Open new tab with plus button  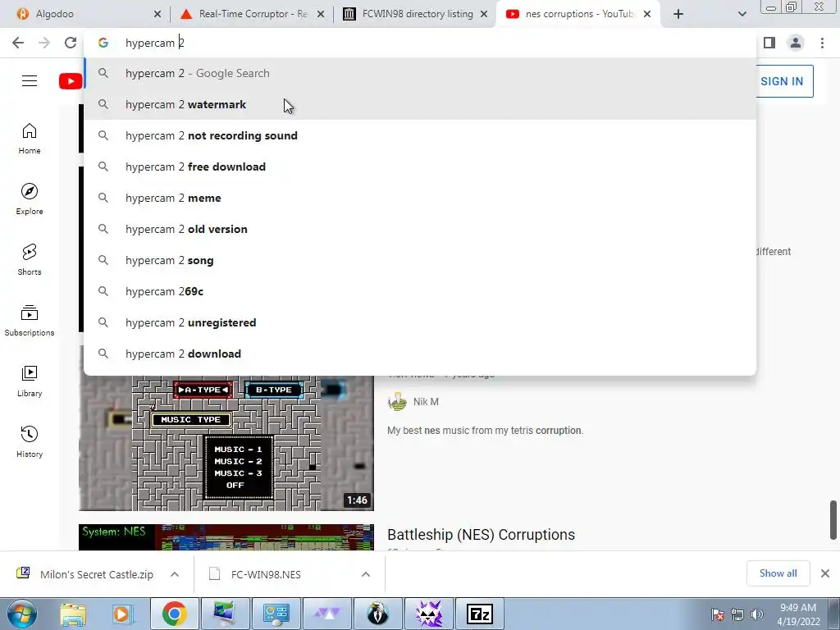pyautogui.click(x=678, y=14)
